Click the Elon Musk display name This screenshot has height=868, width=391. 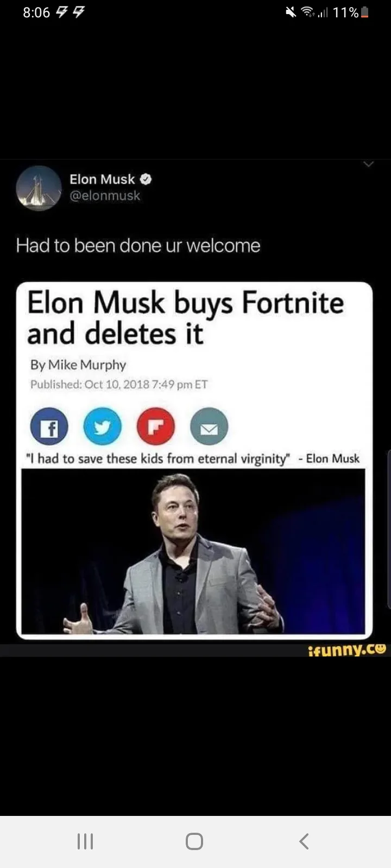pyautogui.click(x=102, y=179)
